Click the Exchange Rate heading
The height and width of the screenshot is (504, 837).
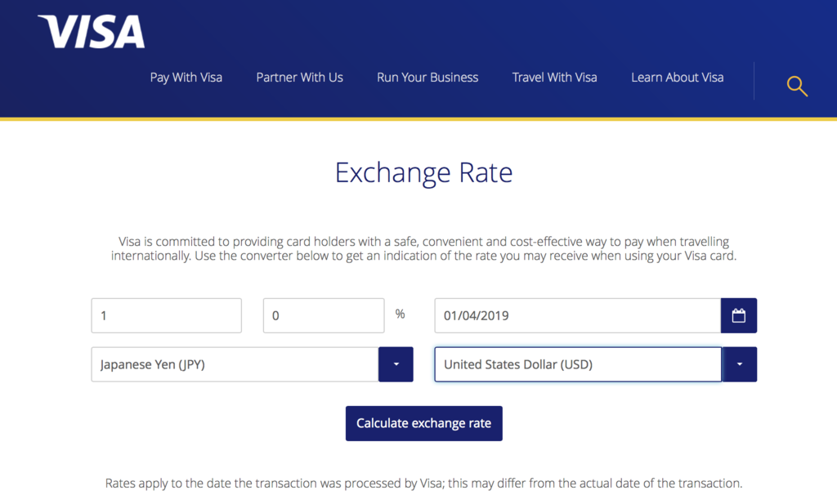(x=424, y=172)
